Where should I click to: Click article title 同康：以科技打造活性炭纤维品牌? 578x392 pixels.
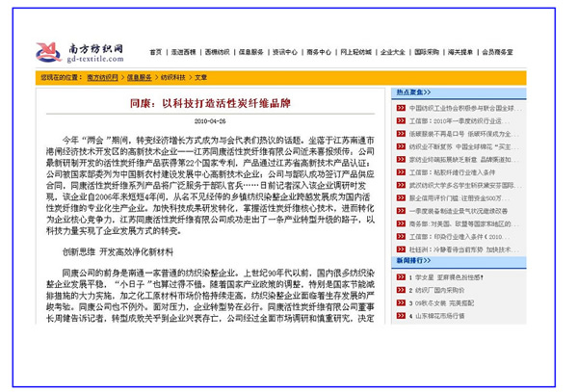[x=209, y=103]
